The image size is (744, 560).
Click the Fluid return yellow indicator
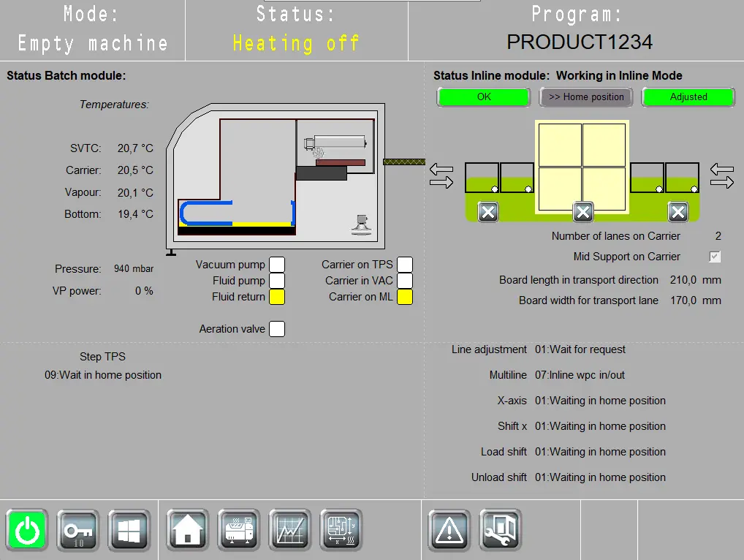(x=277, y=297)
